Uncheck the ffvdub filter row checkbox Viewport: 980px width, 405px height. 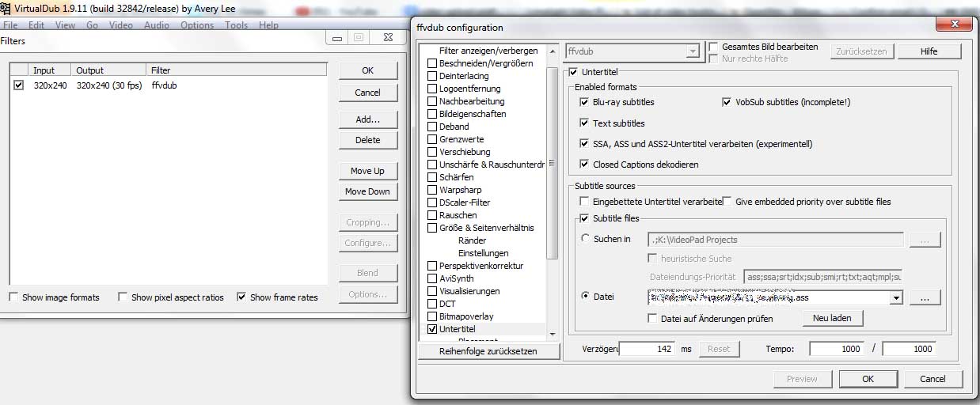click(x=19, y=85)
